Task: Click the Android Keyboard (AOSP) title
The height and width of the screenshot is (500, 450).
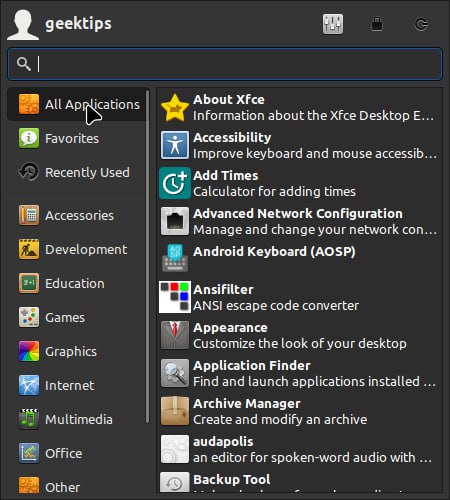Action: [x=274, y=252]
